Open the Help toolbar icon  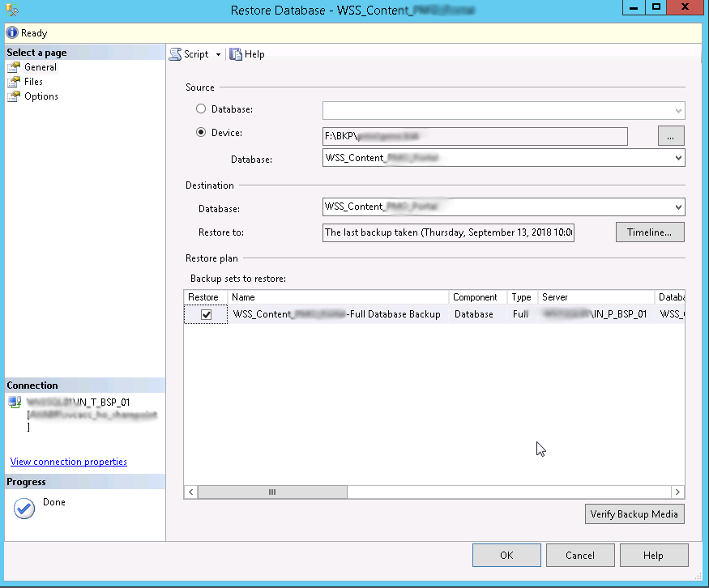[x=236, y=54]
